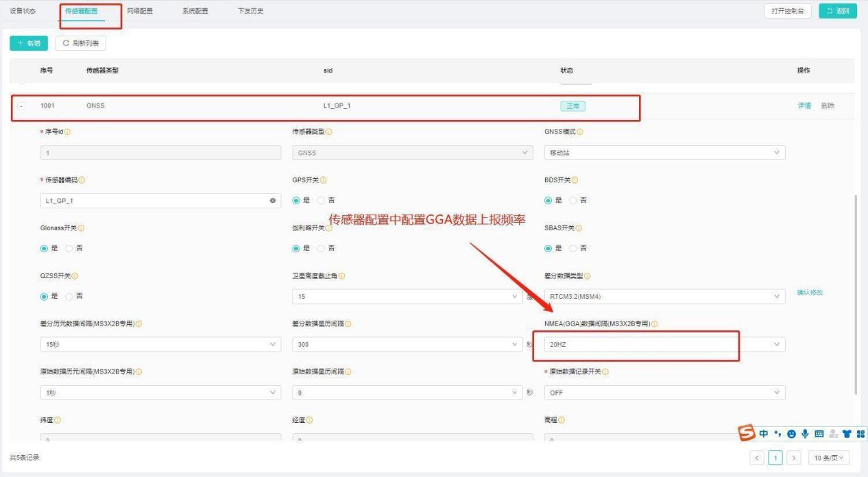Click the microphone icon in the IME toolbar
Viewport: 868px width, 477px height.
point(805,434)
